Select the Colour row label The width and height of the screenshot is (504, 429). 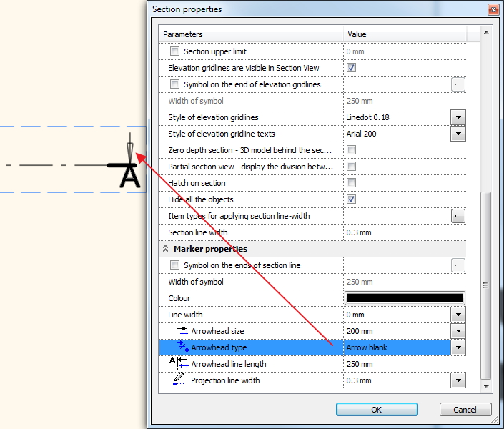[x=179, y=298]
